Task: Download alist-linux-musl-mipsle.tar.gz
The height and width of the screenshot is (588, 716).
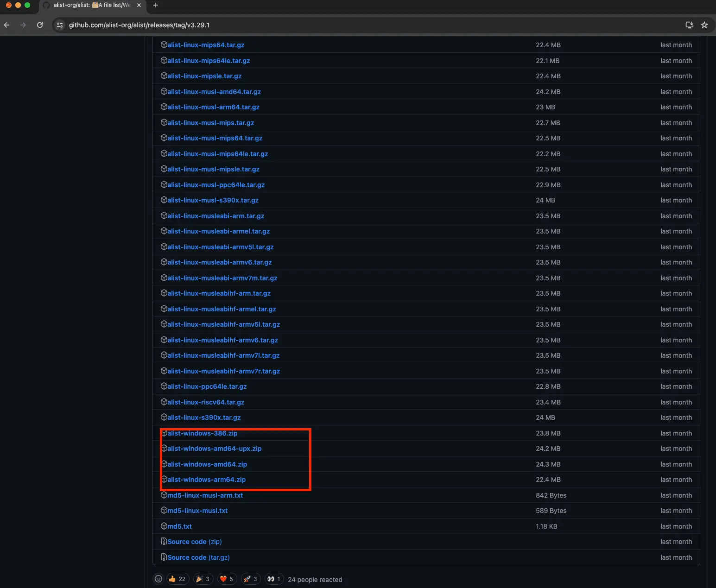Action: (213, 169)
